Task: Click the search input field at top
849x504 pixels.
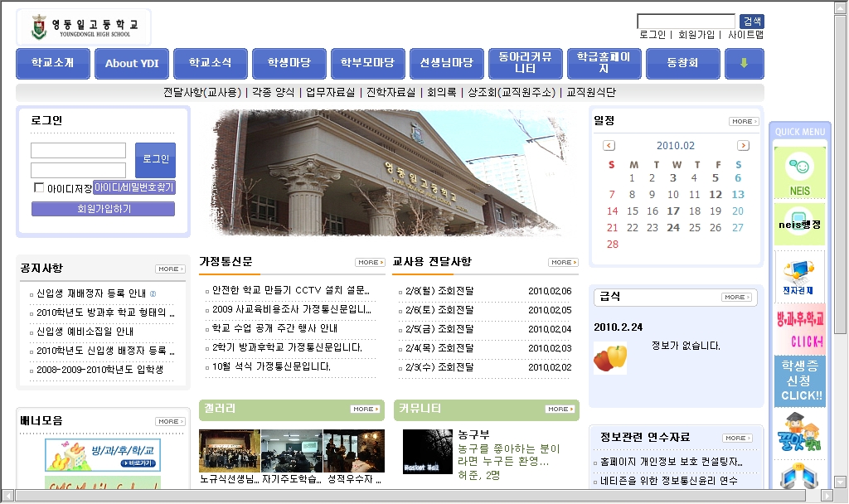Action: tap(686, 22)
